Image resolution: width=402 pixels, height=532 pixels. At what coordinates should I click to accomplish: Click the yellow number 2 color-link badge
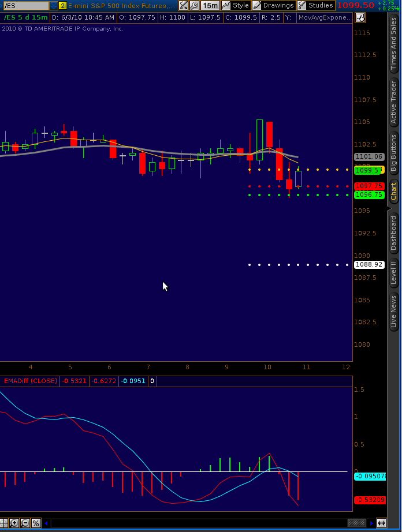point(63,5)
